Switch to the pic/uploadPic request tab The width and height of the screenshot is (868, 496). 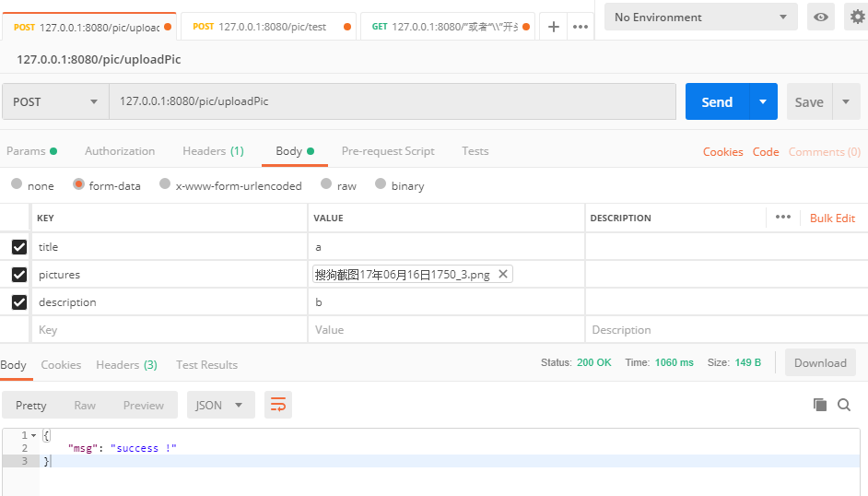point(88,27)
